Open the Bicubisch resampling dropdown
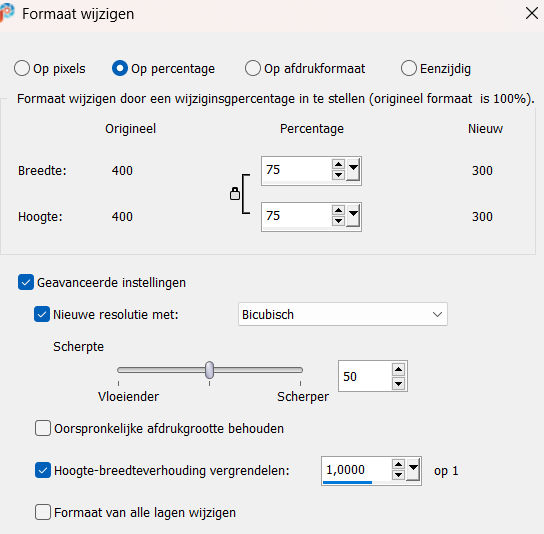Screen dimensions: 544x534 click(x=343, y=314)
